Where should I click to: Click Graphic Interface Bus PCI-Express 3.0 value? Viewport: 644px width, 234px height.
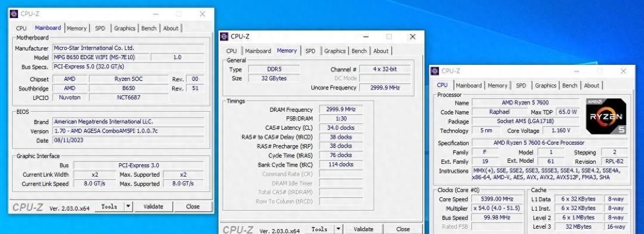click(138, 166)
